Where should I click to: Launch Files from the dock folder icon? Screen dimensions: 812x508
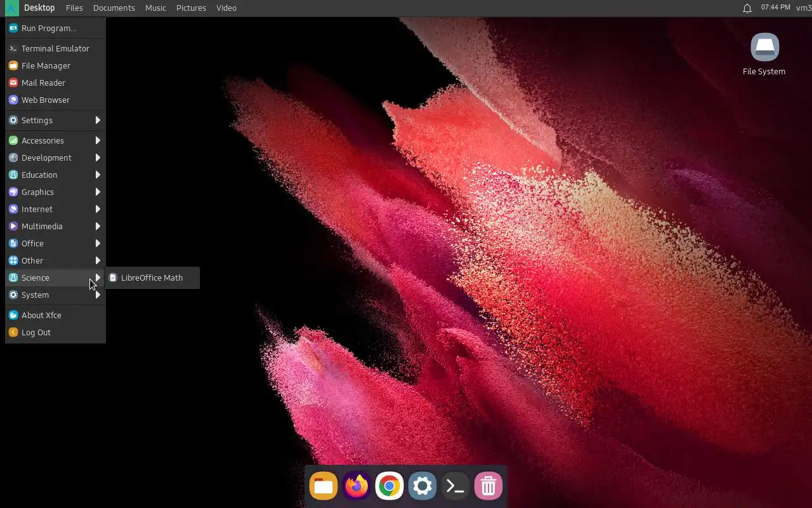[324, 486]
